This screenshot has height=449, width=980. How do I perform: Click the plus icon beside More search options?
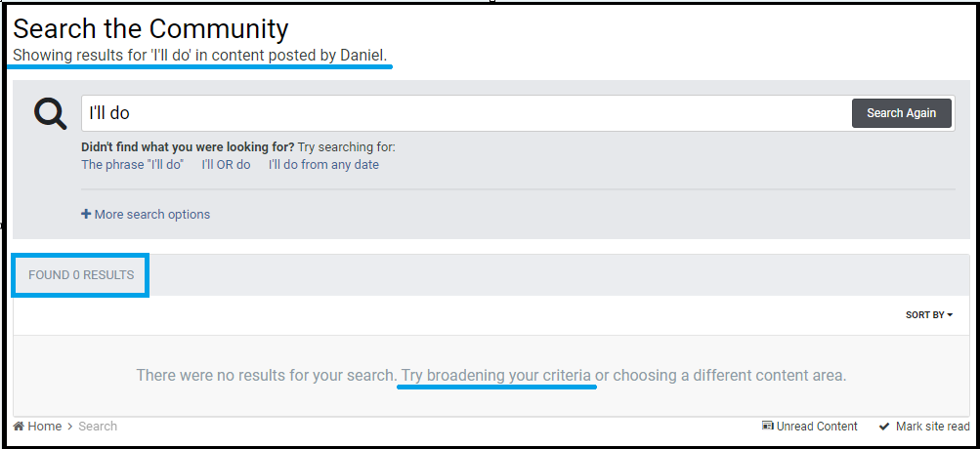coord(86,214)
